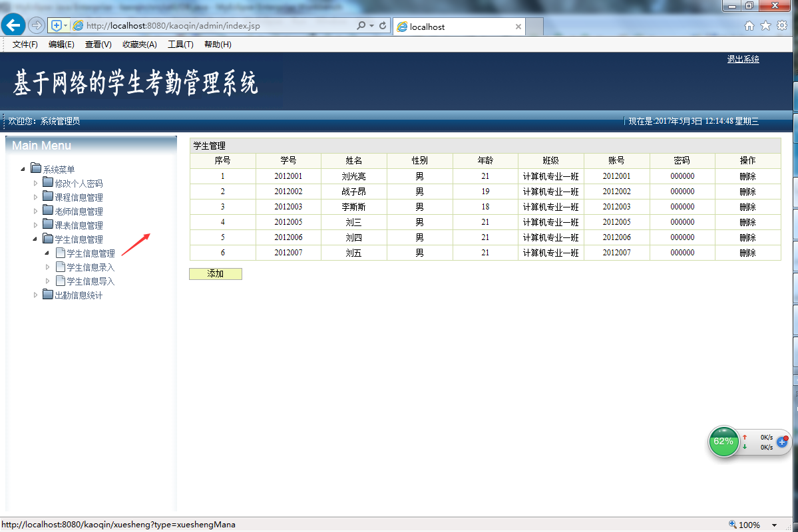Click the 出勤信息统计 folder icon
The height and width of the screenshot is (532, 798).
coord(48,294)
